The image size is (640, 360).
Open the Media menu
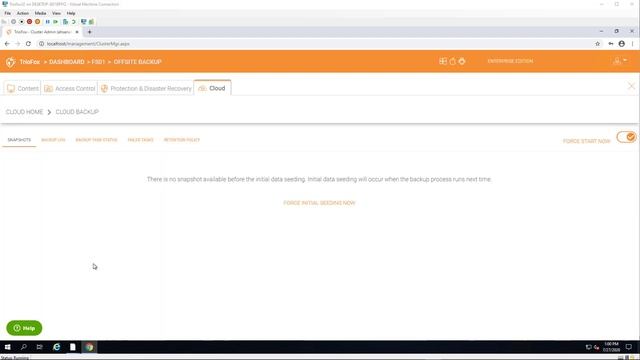[40, 13]
